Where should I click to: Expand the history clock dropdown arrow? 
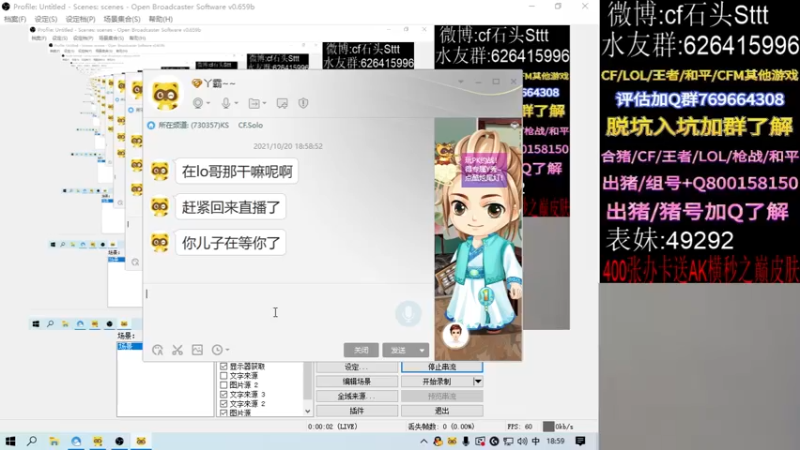pos(228,350)
